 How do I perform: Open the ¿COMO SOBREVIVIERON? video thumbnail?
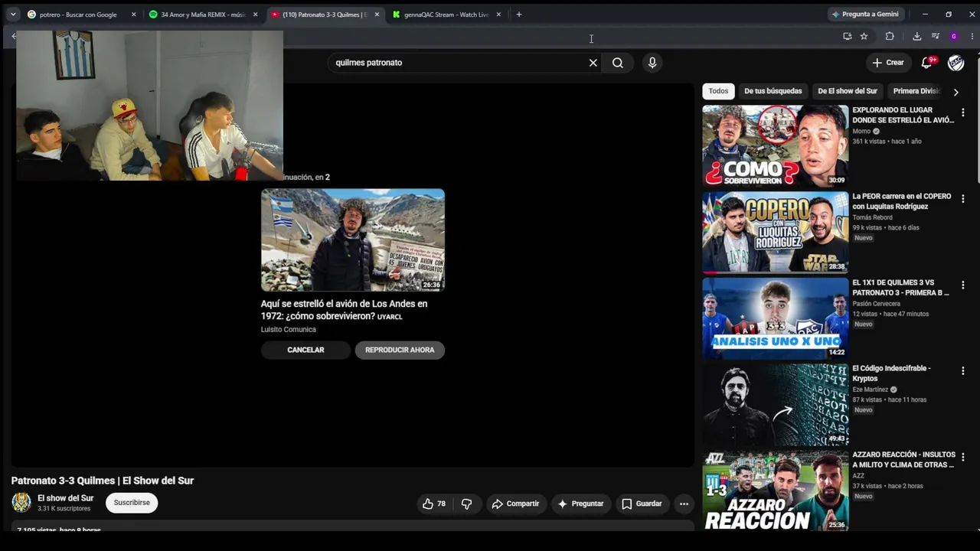coord(776,146)
